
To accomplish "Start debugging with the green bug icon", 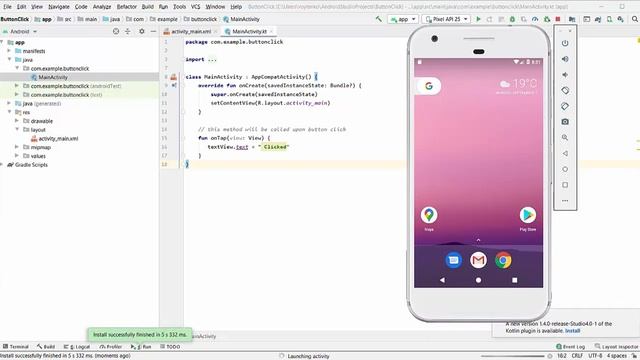I will coord(512,19).
